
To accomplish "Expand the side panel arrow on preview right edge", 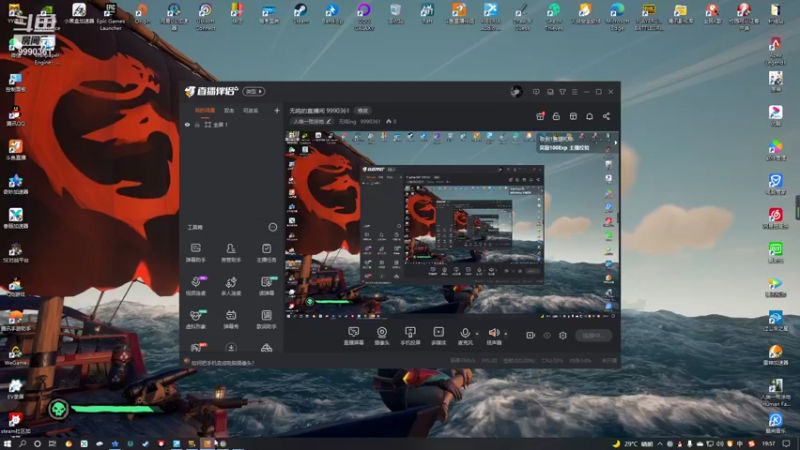I will [x=616, y=143].
